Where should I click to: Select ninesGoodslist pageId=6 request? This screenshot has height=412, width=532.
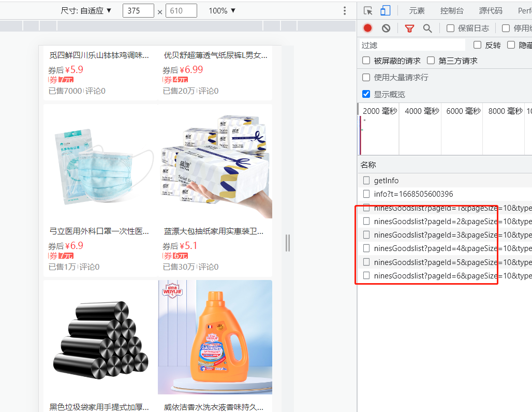coord(445,275)
